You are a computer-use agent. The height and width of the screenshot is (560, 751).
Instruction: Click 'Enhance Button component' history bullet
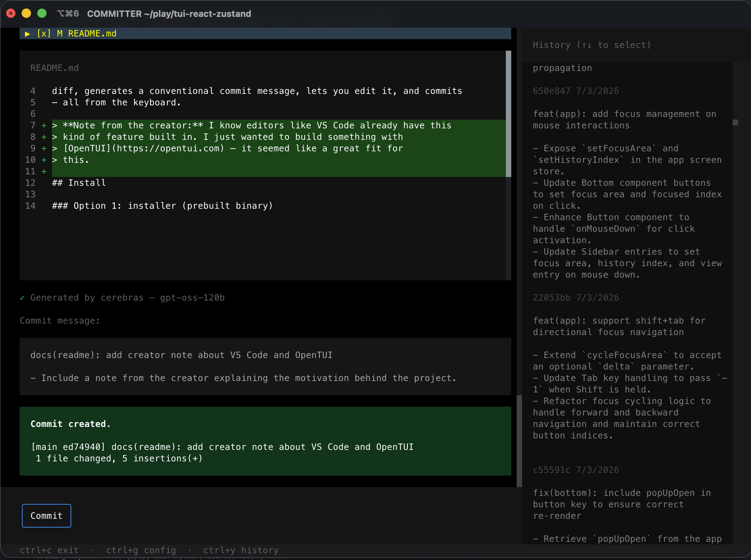614,229
